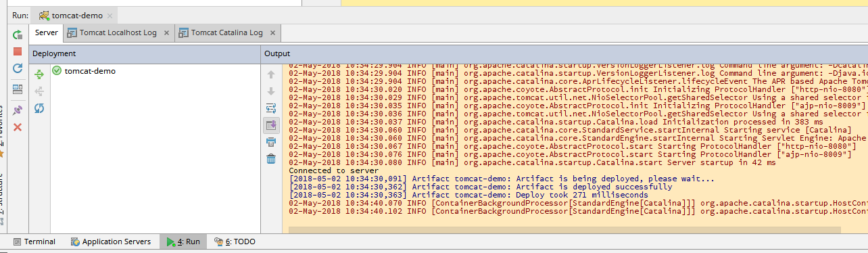Click the Restore Layout icon in run toolbar
The image size is (868, 253).
click(18, 89)
